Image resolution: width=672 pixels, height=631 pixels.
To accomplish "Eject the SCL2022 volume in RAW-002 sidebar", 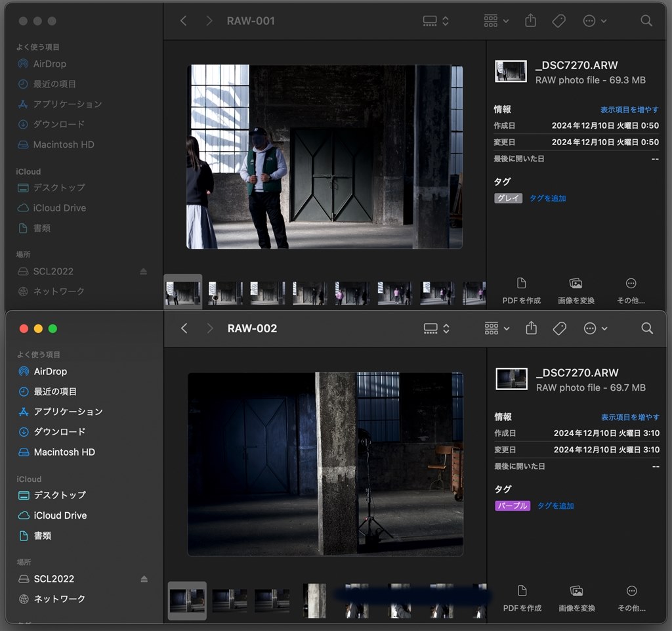I will point(144,579).
